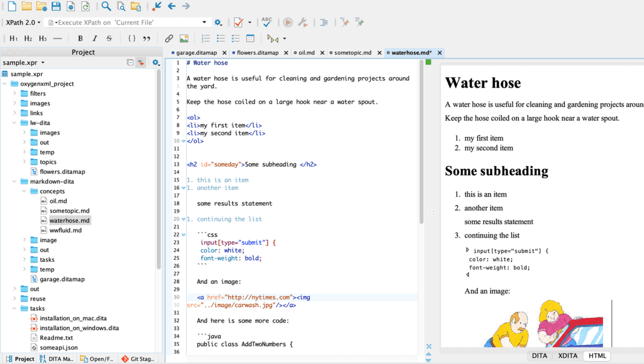Open the Git Staging panel
The image size is (644, 364).
pyautogui.click(x=138, y=359)
